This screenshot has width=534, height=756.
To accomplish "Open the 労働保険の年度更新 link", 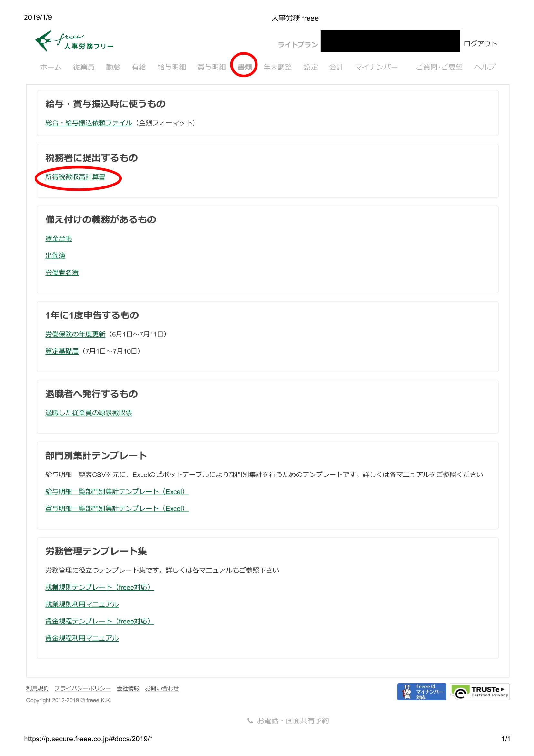I will click(x=75, y=334).
